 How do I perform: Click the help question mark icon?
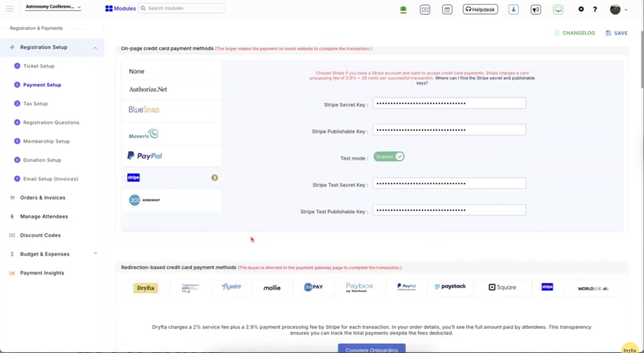click(x=595, y=9)
